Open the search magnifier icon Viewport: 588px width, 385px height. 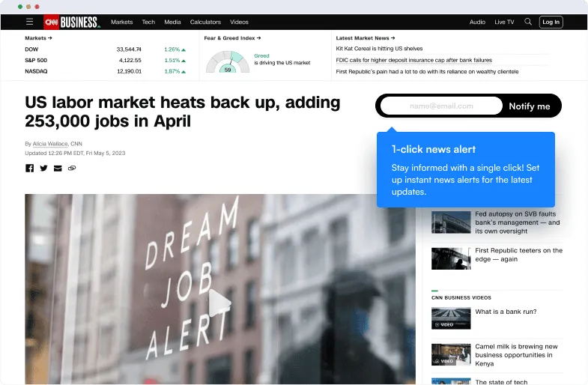(528, 22)
